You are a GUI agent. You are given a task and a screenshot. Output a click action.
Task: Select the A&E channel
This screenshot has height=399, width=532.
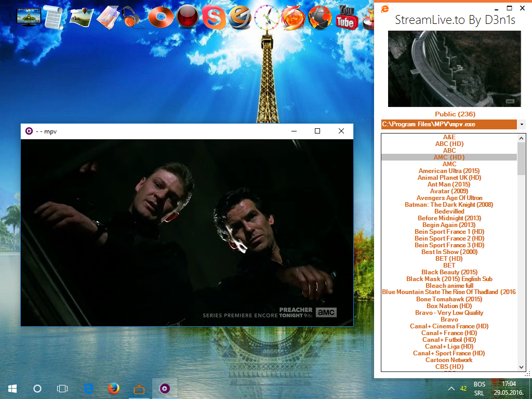tap(449, 137)
